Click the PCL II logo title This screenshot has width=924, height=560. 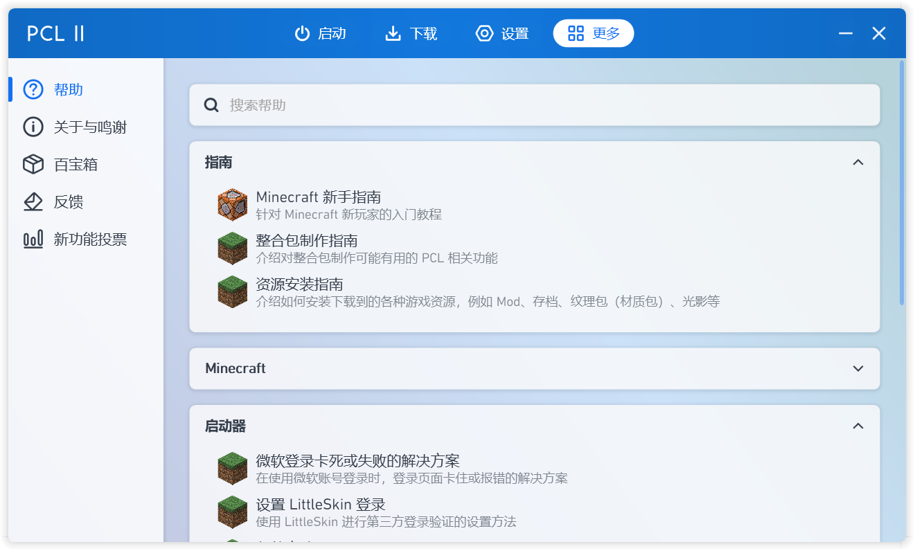(x=55, y=33)
